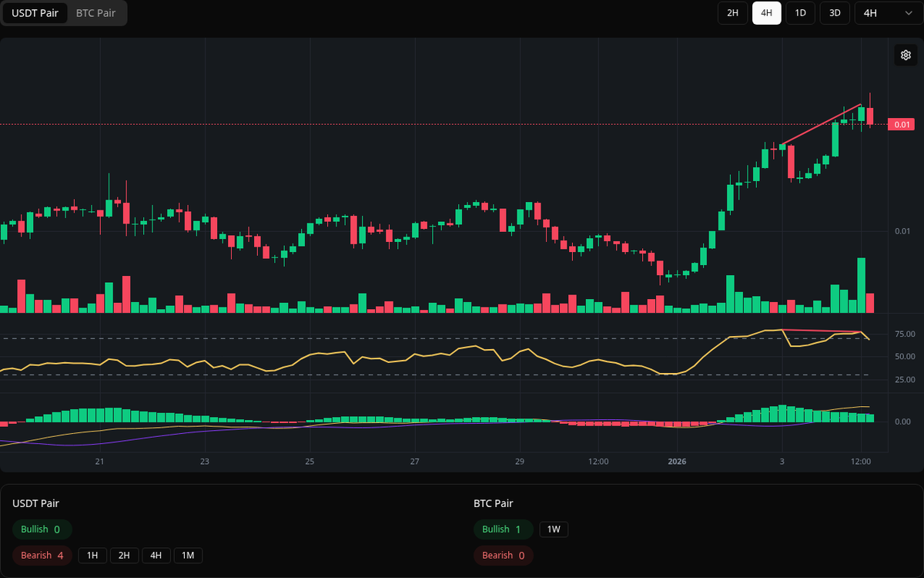Click the red 0.01 price label on axis
This screenshot has width=924, height=578.
[900, 124]
